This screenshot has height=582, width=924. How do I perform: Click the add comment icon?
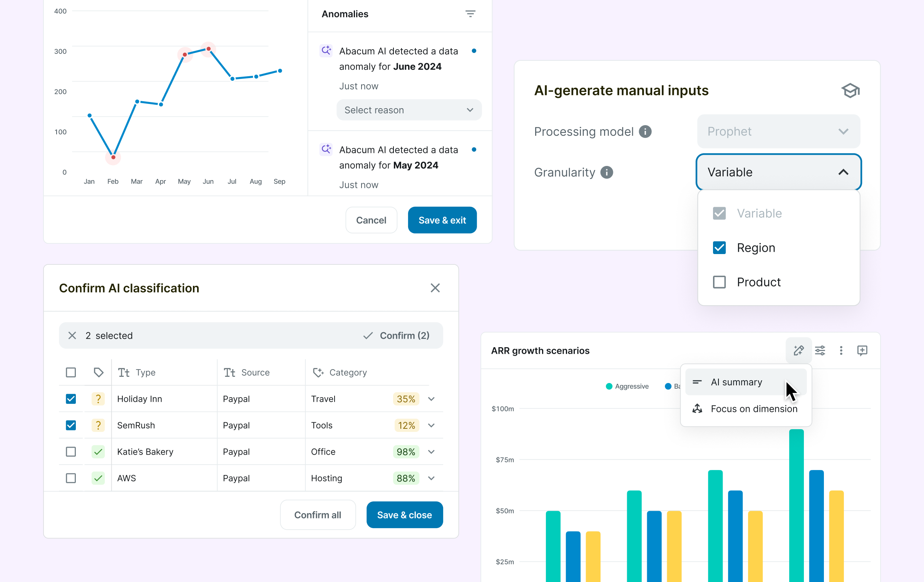[862, 350]
